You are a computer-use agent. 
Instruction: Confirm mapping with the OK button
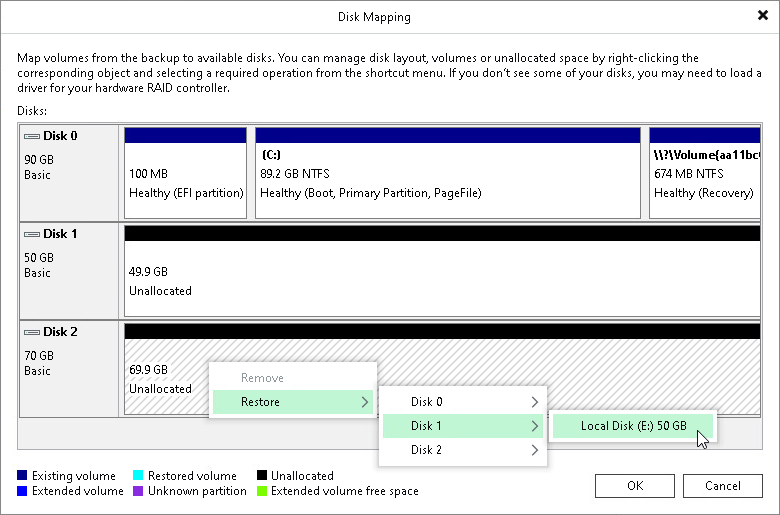pyautogui.click(x=635, y=486)
